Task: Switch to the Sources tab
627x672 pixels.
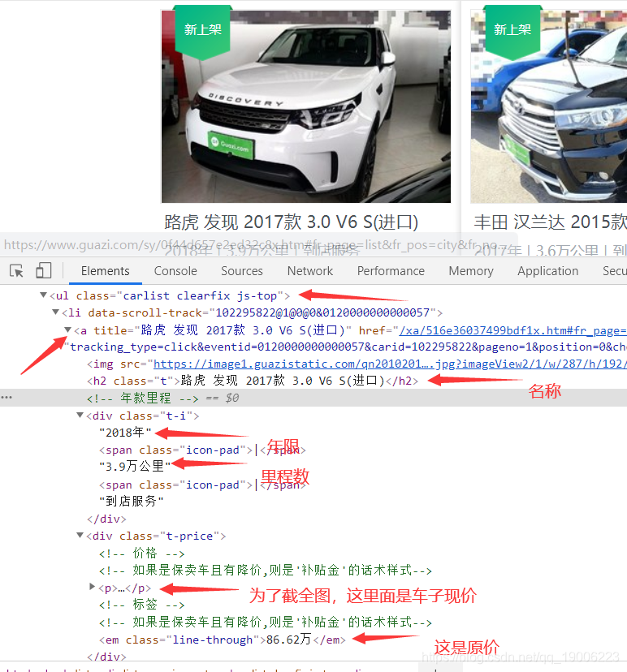Action: coord(242,271)
